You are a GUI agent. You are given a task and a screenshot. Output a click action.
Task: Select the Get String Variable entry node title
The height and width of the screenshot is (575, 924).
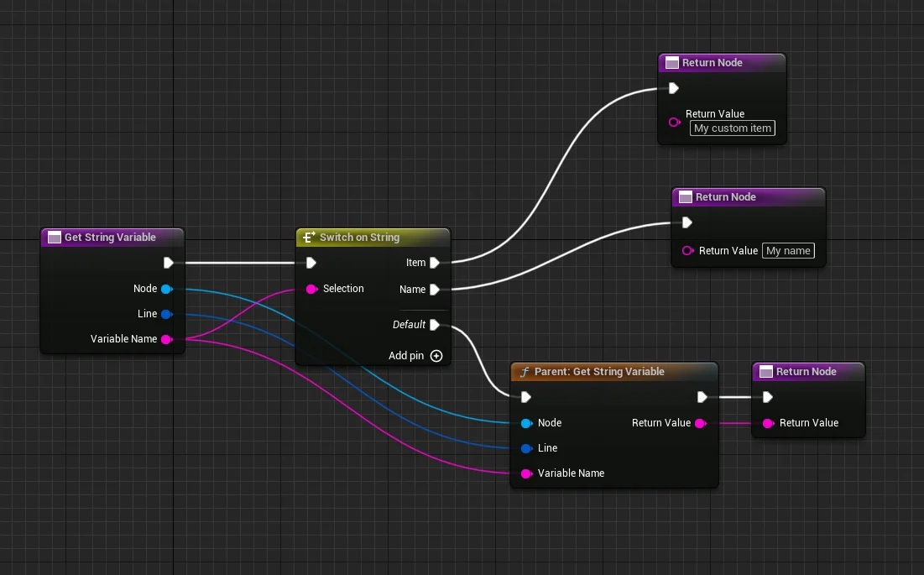(x=110, y=238)
